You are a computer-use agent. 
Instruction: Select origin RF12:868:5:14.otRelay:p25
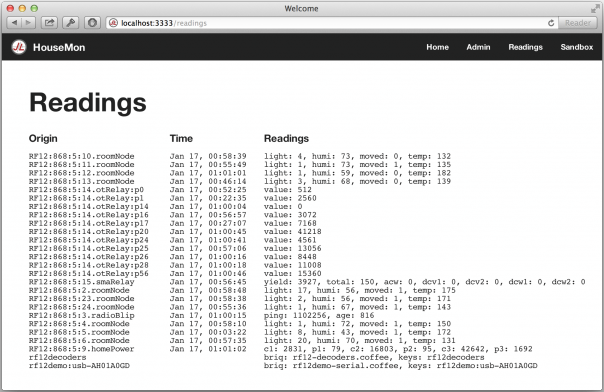(x=89, y=248)
